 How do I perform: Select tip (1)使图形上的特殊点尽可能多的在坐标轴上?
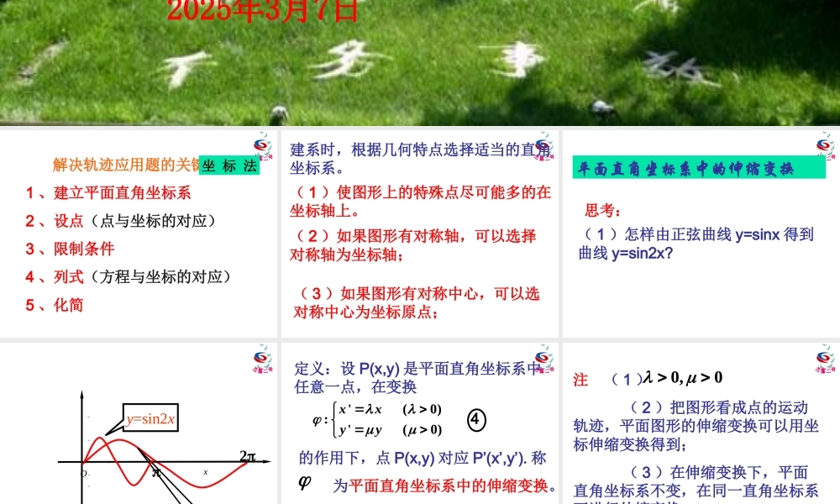(421, 202)
